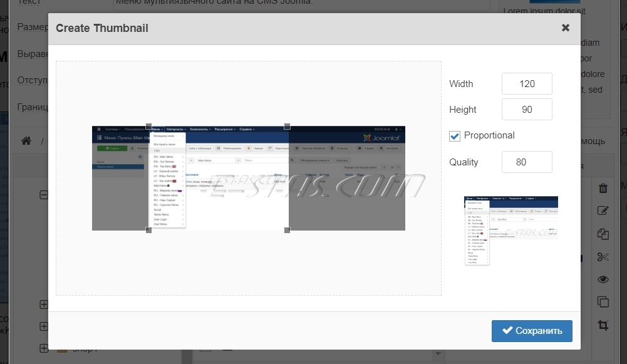Click the top-left crop selection handle

pyautogui.click(x=148, y=127)
